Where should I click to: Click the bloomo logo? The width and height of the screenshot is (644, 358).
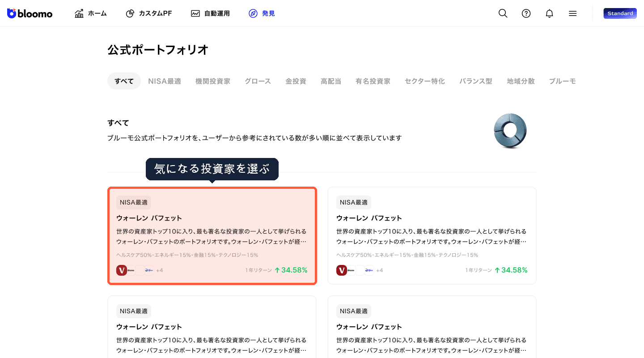pyautogui.click(x=30, y=13)
